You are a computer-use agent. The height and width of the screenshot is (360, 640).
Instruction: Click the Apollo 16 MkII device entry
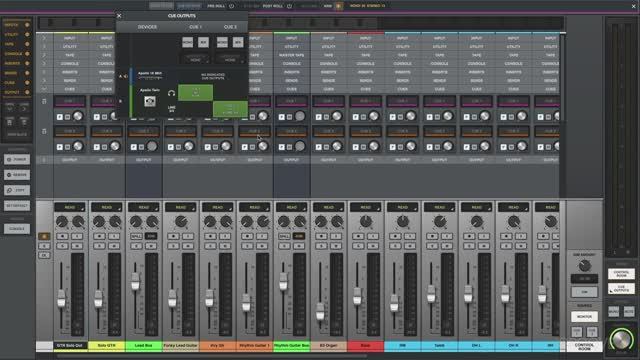click(x=150, y=75)
